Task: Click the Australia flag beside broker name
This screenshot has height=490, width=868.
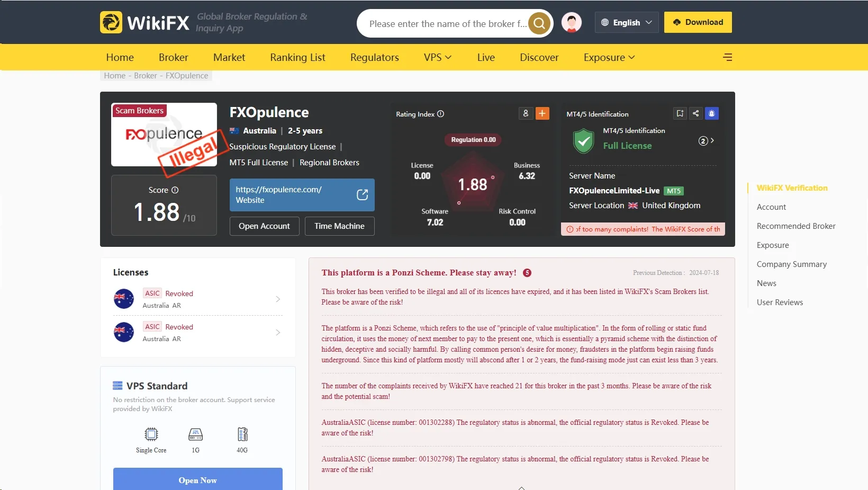Action: tap(234, 131)
